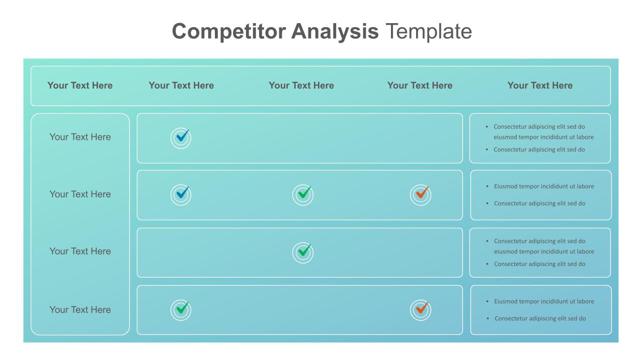
Task: Select the green checkmark icon in the bottom row
Action: coord(181,310)
